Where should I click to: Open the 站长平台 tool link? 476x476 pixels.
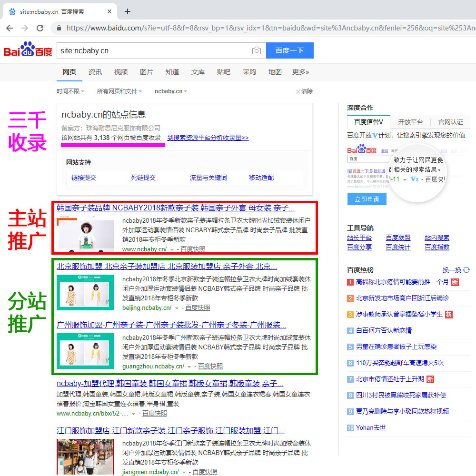359,238
